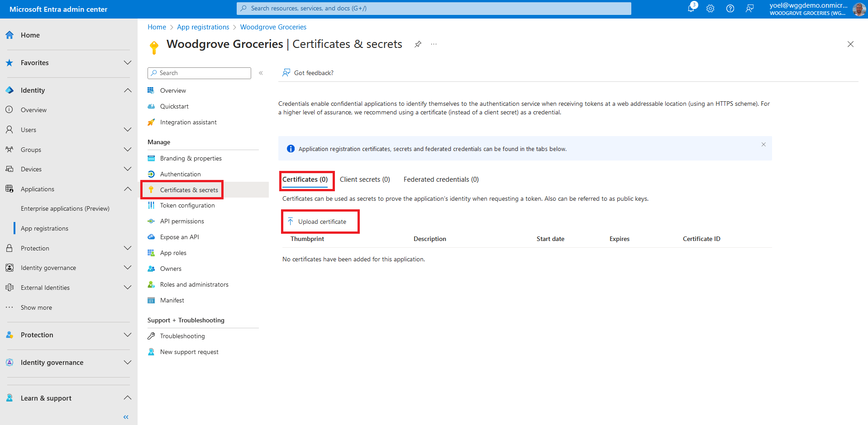Click the help question mark icon
The image size is (868, 425).
(x=730, y=9)
